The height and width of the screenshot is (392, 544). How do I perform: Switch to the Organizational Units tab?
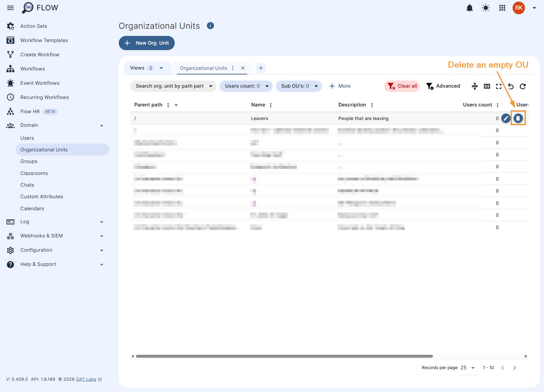(x=203, y=68)
